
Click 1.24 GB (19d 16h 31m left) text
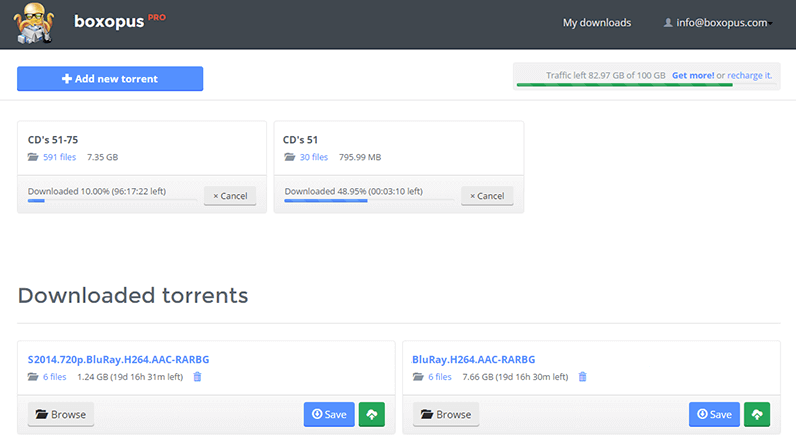[130, 377]
